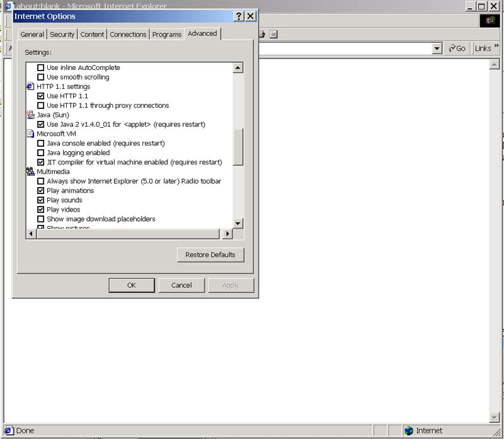Screen dimensions: 504x439
Task: Click the Apply button
Action: click(x=231, y=285)
